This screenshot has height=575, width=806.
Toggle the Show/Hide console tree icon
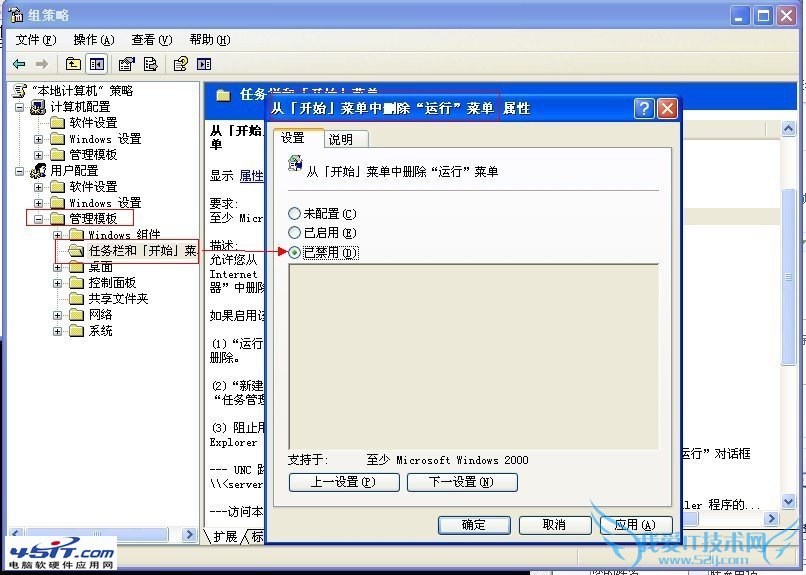tap(97, 64)
